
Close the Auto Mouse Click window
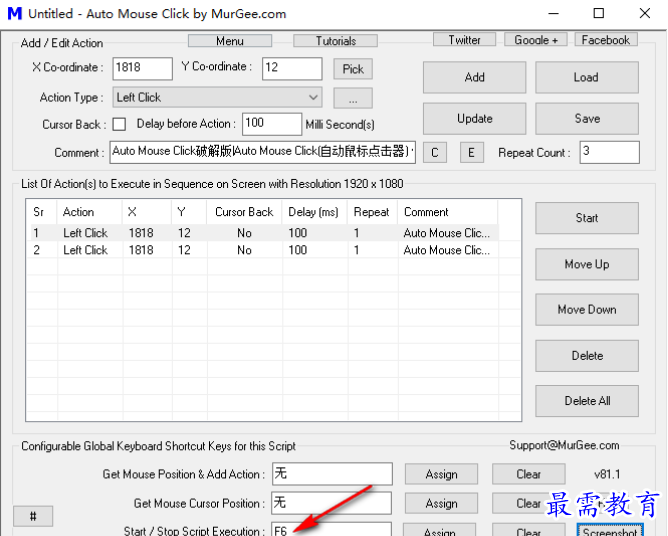645,14
